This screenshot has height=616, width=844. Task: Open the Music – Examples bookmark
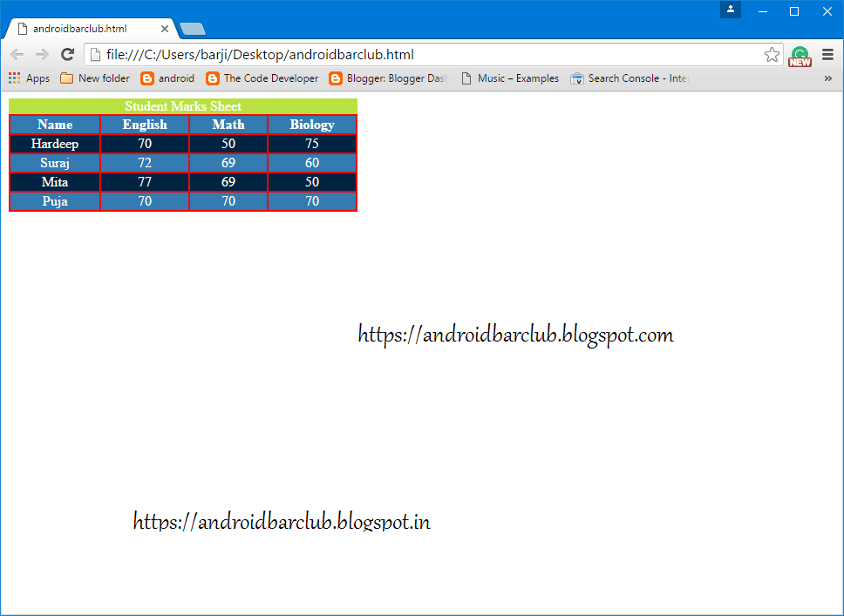[510, 78]
